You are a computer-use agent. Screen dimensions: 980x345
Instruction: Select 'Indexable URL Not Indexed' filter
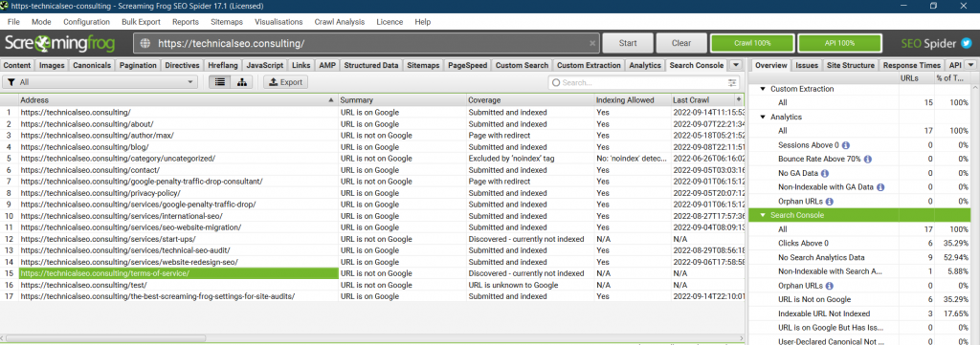click(859, 313)
